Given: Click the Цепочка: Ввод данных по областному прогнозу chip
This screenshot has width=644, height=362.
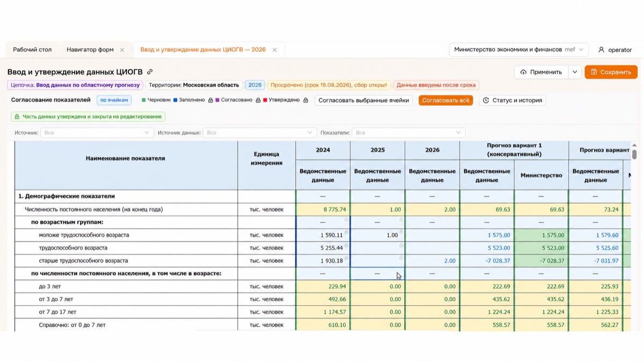Looking at the screenshot, I should tap(75, 85).
